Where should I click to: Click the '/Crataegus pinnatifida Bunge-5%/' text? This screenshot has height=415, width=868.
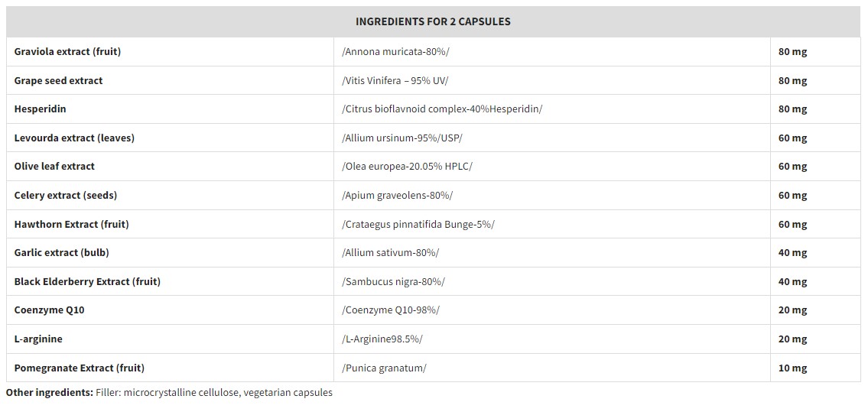coord(418,225)
